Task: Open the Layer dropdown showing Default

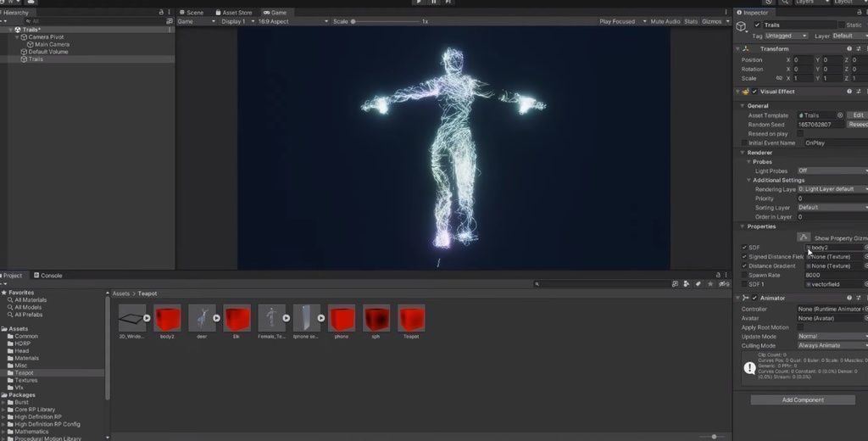Action: [x=849, y=36]
